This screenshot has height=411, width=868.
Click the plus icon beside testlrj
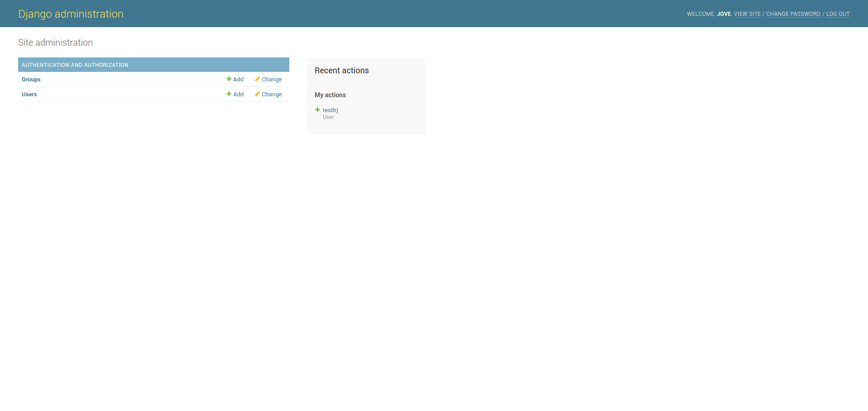point(317,110)
